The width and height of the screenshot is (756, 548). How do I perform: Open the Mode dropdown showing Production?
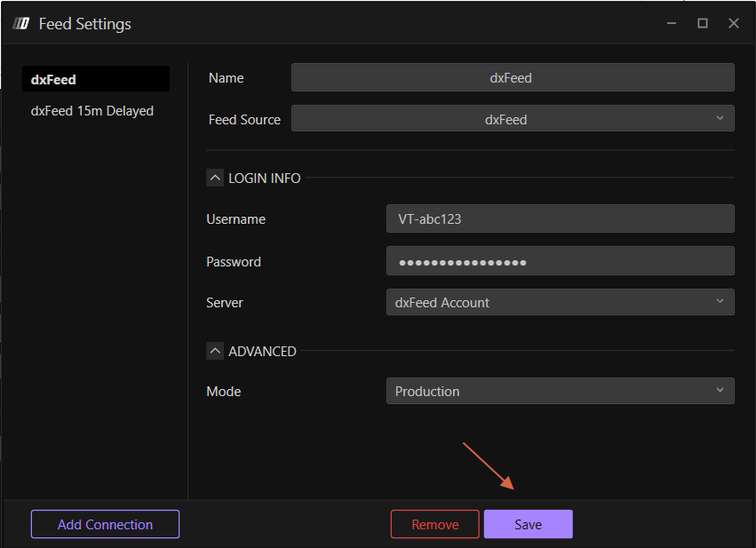(560, 391)
